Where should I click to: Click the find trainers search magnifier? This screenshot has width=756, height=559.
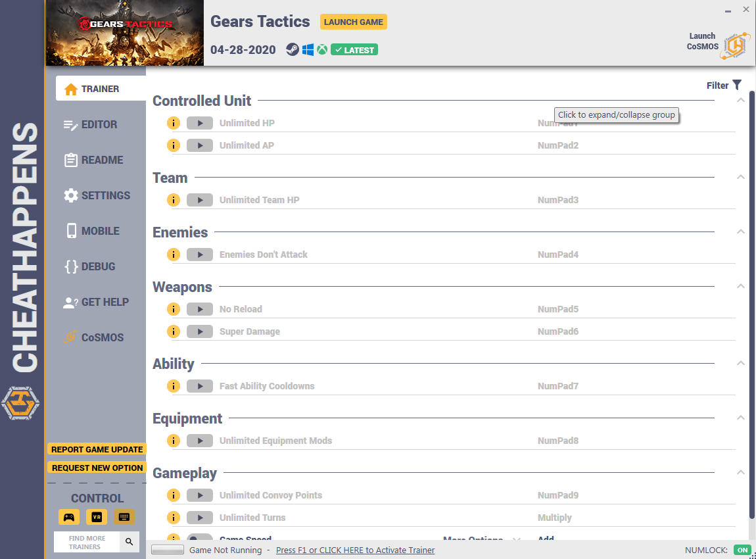pos(130,542)
